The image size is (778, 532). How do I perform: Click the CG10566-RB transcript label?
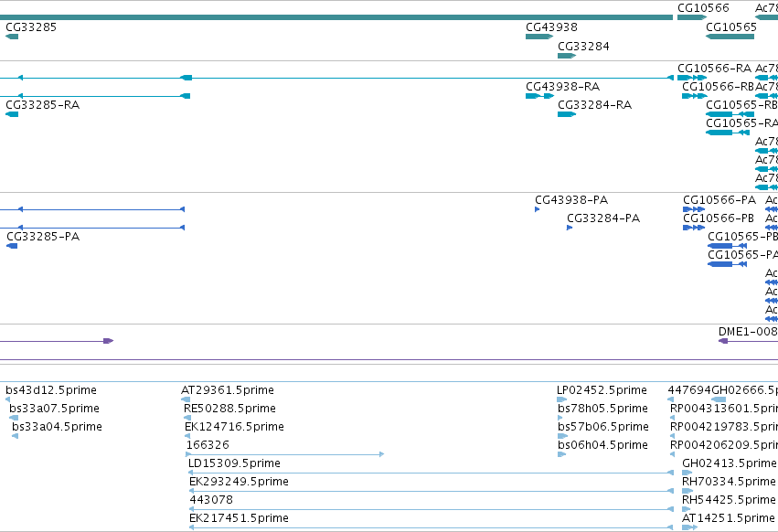718,87
